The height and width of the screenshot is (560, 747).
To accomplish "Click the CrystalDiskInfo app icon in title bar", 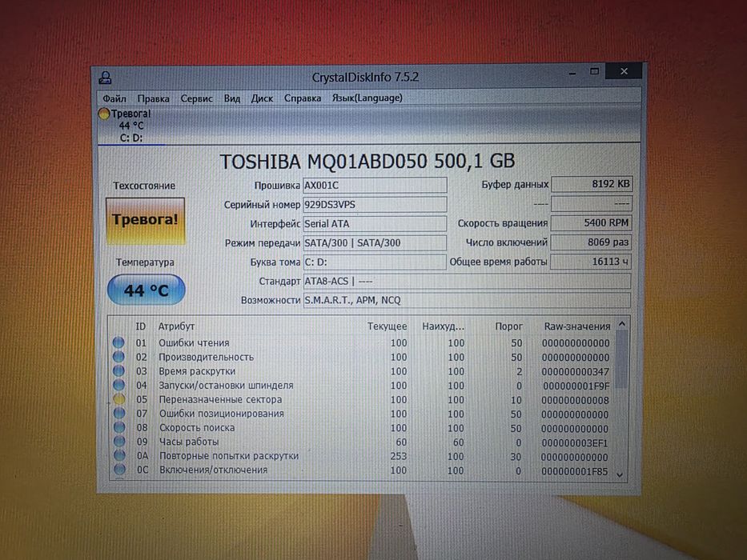I will tap(106, 78).
